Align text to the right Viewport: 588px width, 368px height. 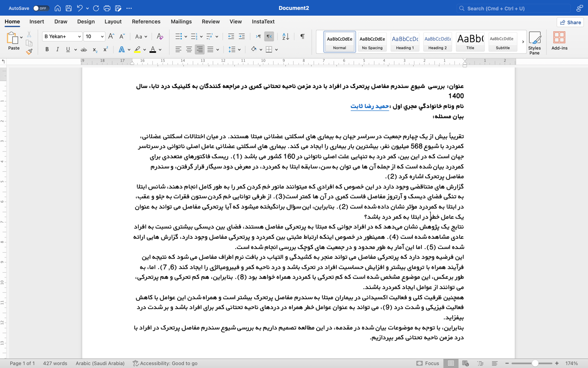point(199,49)
